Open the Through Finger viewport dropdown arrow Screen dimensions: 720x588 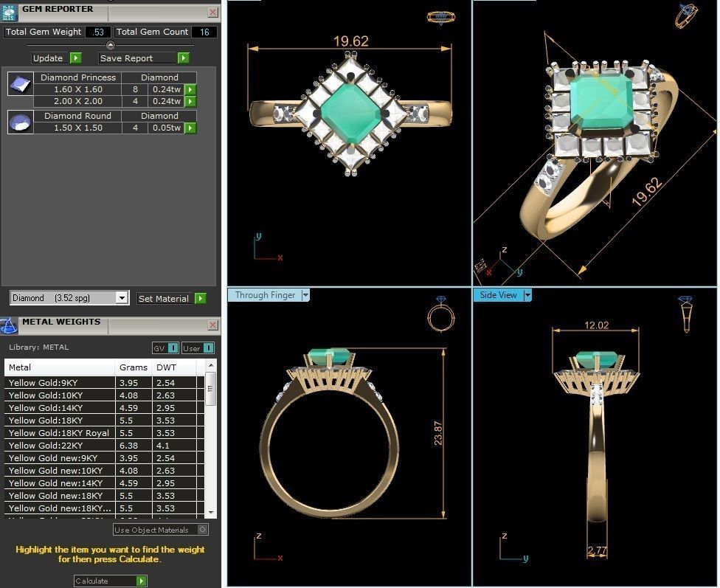(306, 295)
